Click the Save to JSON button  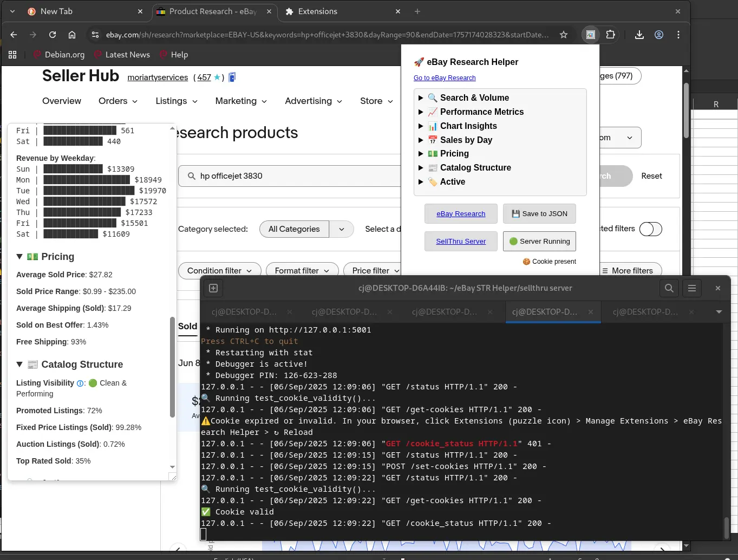[539, 214]
